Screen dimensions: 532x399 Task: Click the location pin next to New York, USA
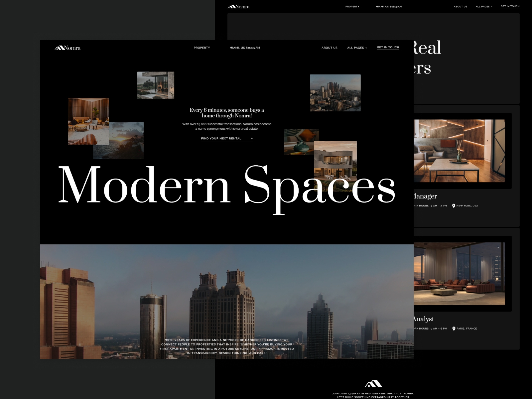click(454, 206)
